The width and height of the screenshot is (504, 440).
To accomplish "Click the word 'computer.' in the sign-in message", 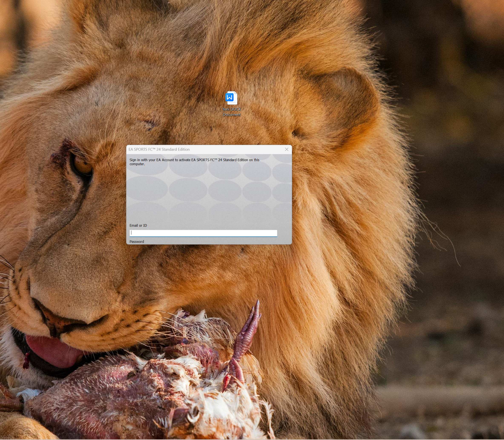I will pyautogui.click(x=137, y=164).
